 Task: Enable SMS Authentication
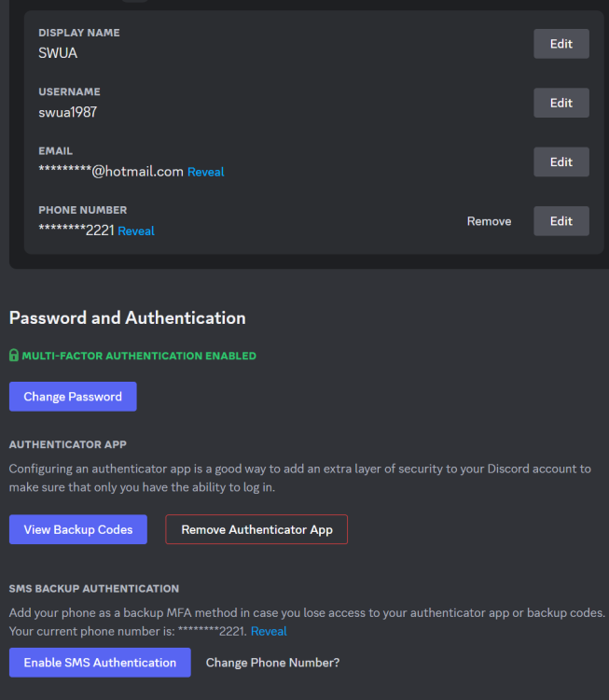point(100,663)
